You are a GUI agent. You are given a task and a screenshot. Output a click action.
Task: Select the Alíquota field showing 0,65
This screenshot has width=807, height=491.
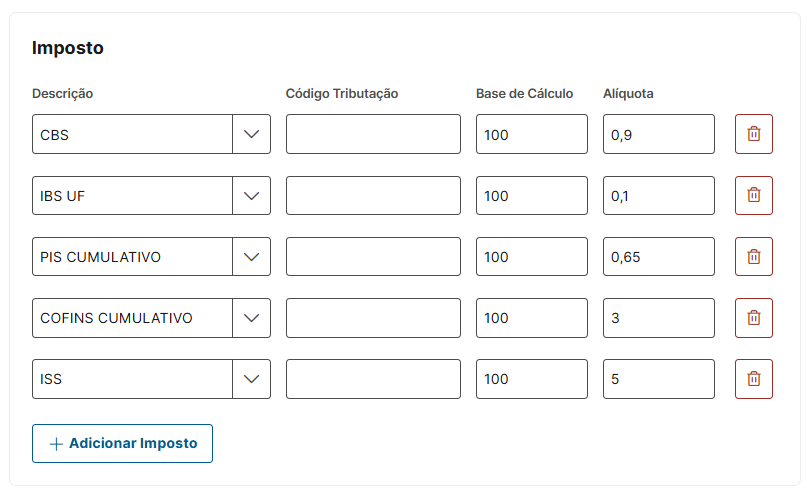[658, 257]
